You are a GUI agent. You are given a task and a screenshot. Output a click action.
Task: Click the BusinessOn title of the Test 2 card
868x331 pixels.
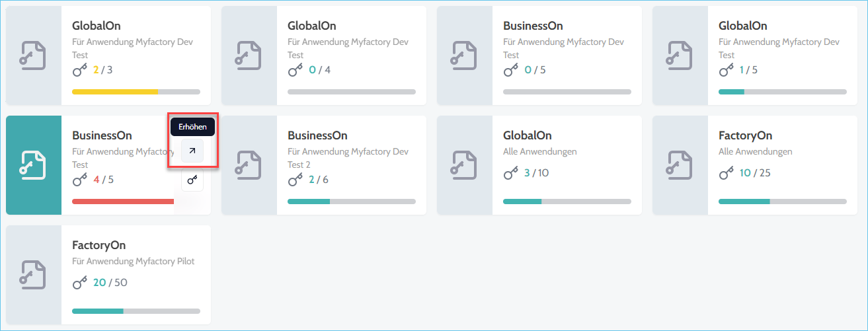pos(317,135)
